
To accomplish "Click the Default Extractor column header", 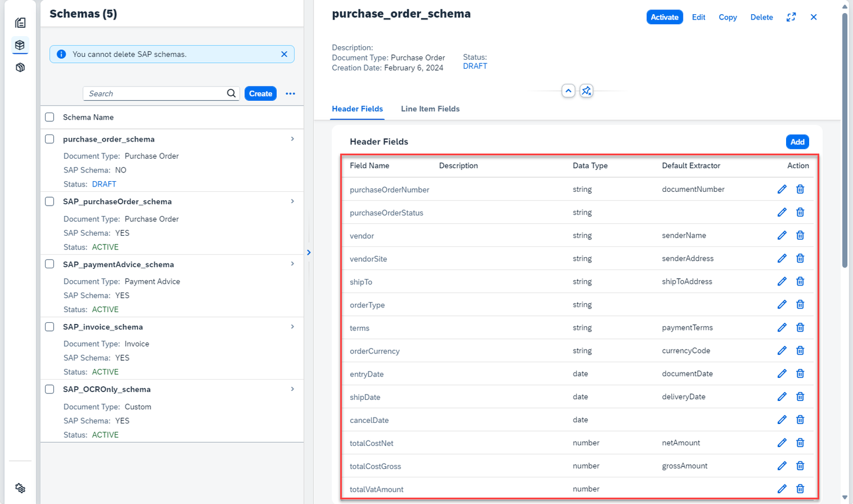I will (691, 166).
